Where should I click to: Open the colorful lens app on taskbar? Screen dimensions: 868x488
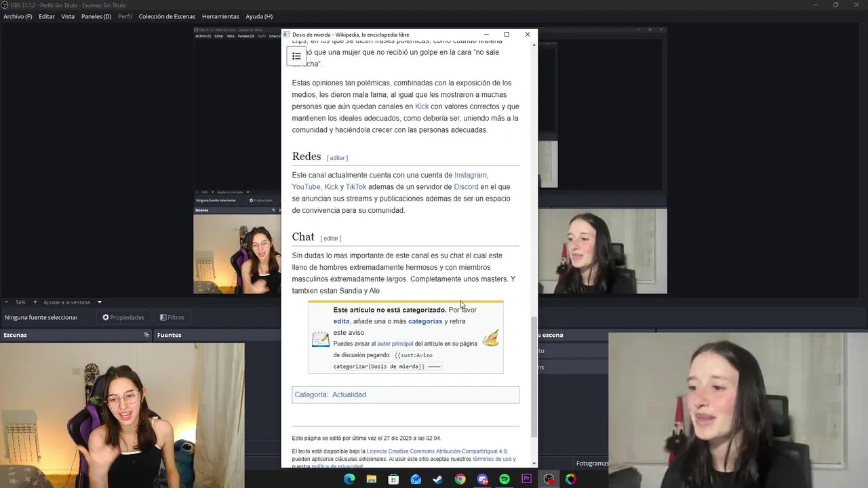coord(571,479)
